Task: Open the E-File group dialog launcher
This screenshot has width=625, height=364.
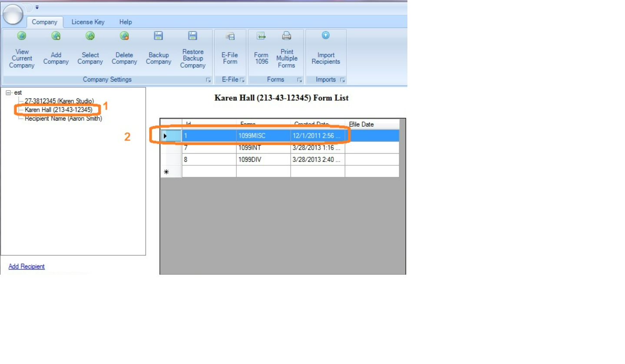Action: click(242, 80)
